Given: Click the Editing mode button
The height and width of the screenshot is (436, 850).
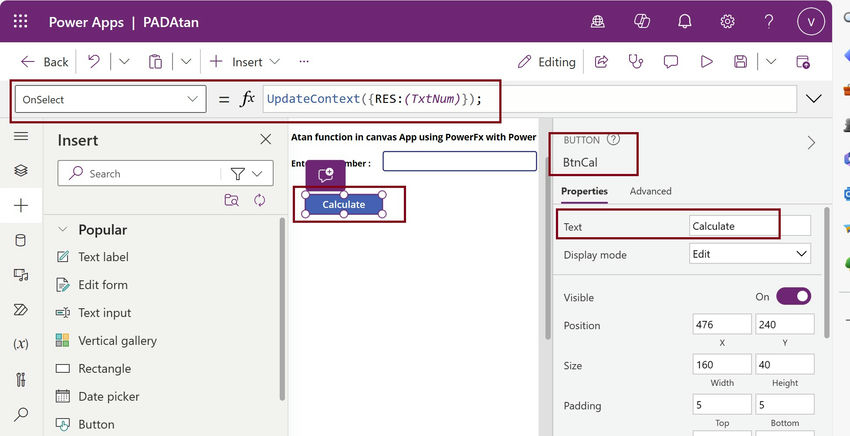Looking at the screenshot, I should click(546, 62).
